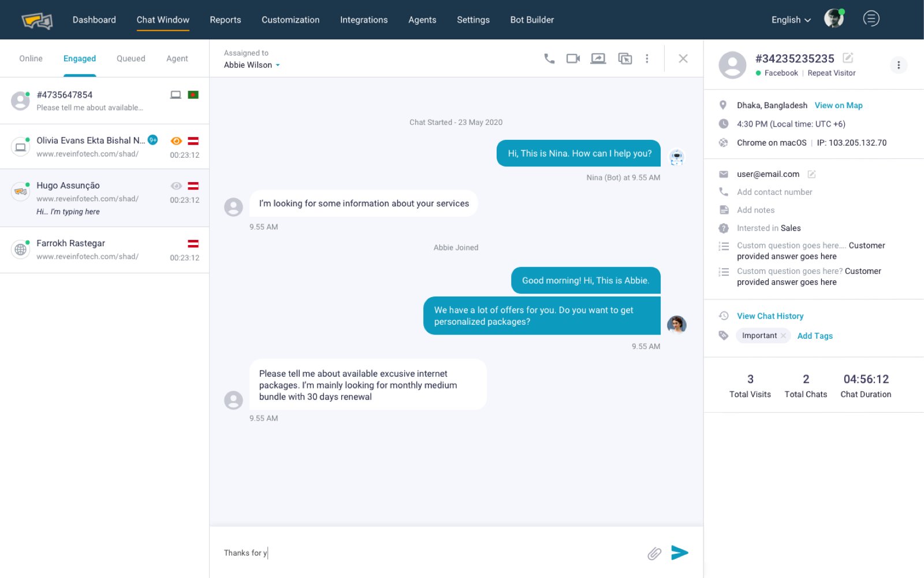Open visitor panel vertical dots menu

point(899,65)
